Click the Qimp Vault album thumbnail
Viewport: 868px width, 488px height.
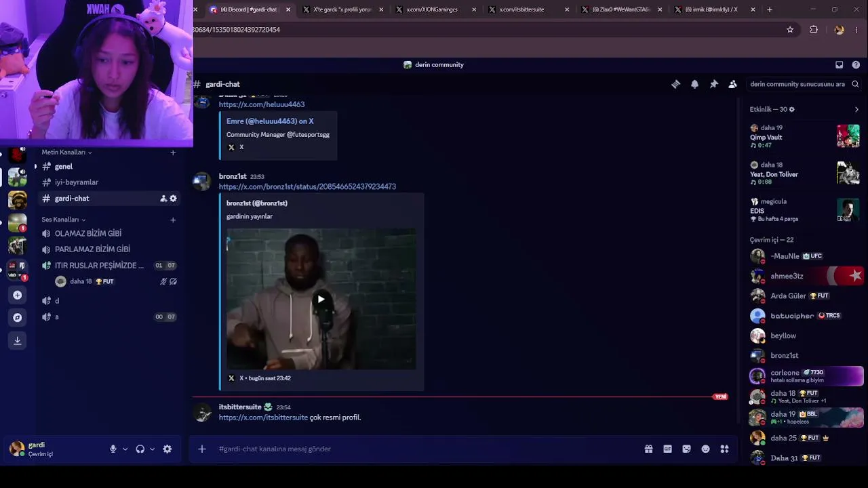(x=848, y=136)
